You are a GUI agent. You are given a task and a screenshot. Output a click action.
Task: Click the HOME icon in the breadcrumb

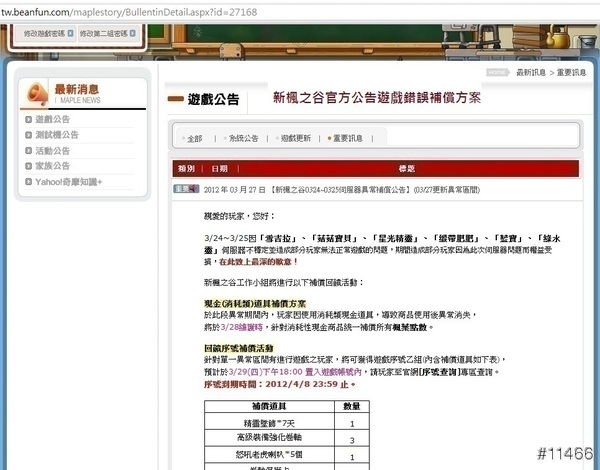pos(497,73)
